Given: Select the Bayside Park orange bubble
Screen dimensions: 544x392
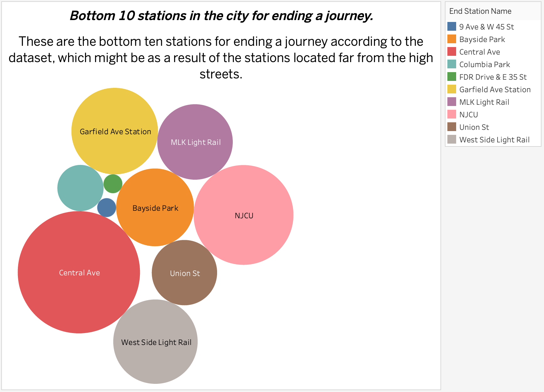Looking at the screenshot, I should [x=155, y=208].
